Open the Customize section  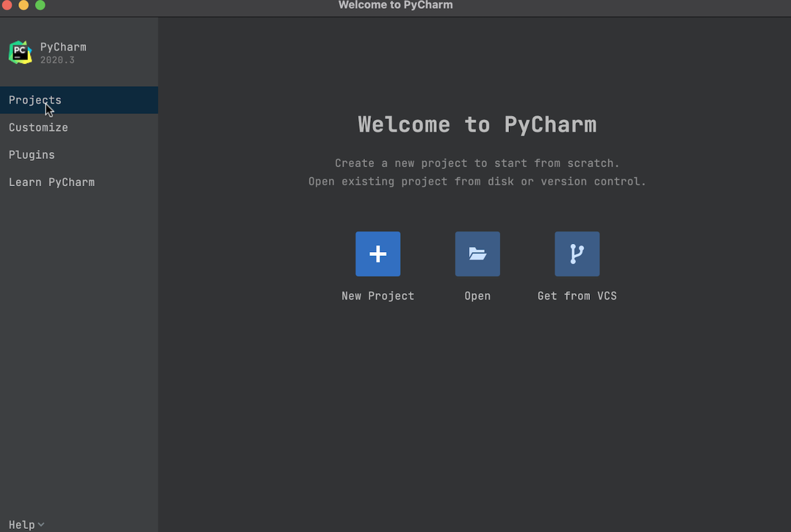[79, 127]
